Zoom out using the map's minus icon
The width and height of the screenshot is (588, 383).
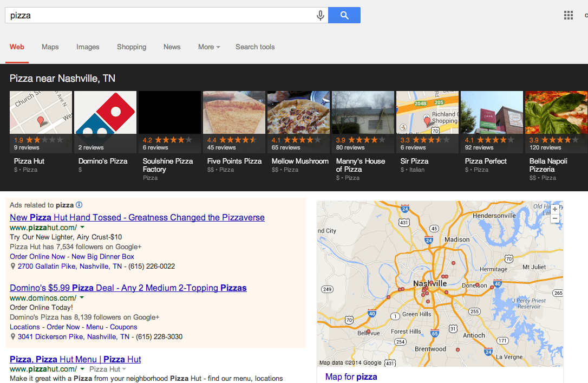tap(555, 218)
